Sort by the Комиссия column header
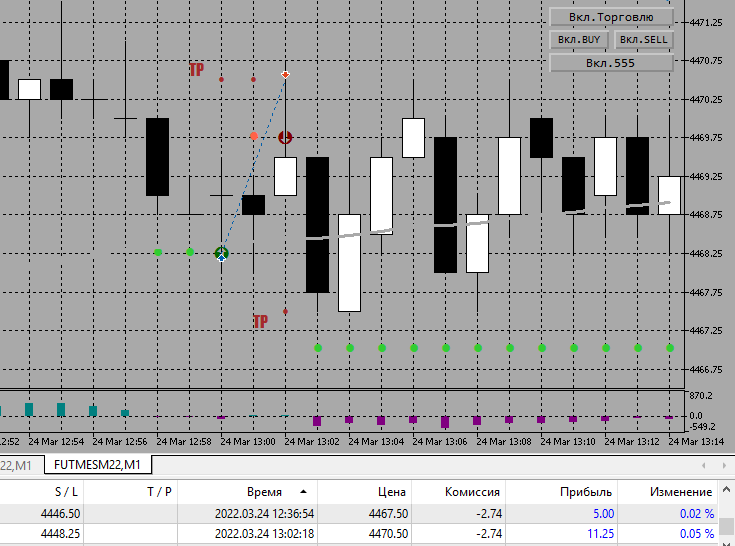 (x=458, y=492)
